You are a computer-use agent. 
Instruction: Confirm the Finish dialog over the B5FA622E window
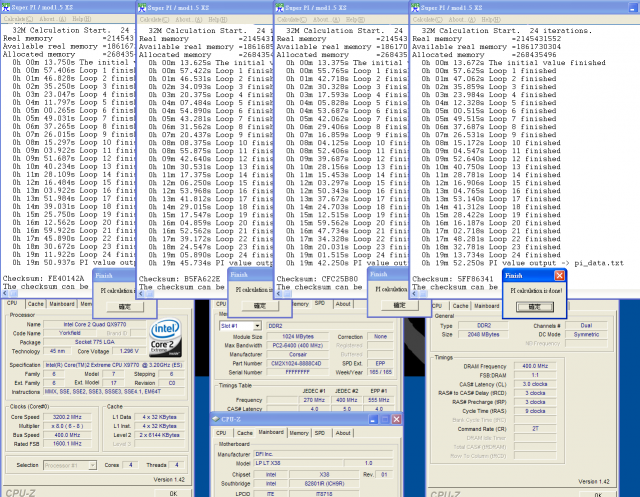pyautogui.click(x=260, y=305)
